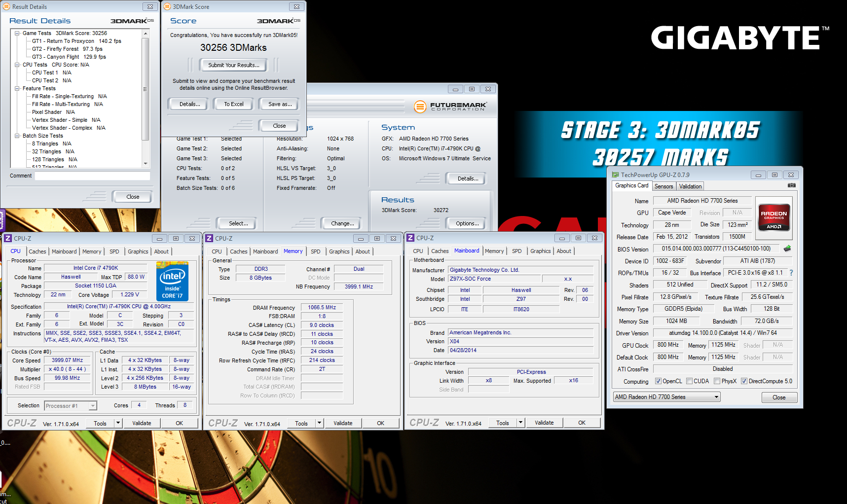Open the SPD tab in the CPU-Z Memory window

316,252
